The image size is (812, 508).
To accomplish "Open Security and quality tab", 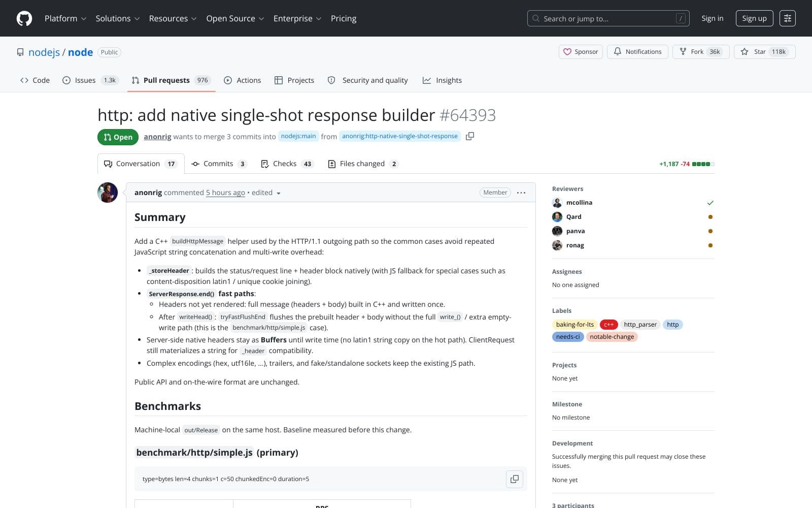I will 368,80.
